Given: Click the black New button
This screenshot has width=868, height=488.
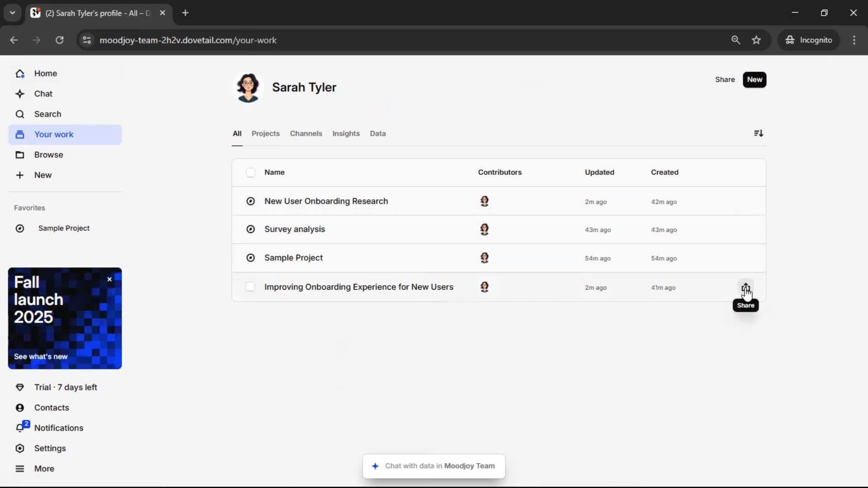Looking at the screenshot, I should coord(754,80).
